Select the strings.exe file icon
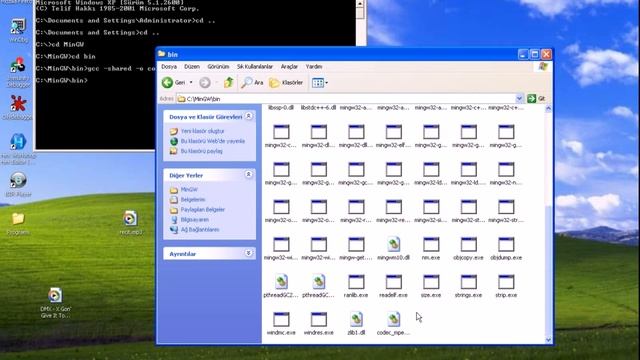Viewport: 640px width, 360px height. coord(469,282)
